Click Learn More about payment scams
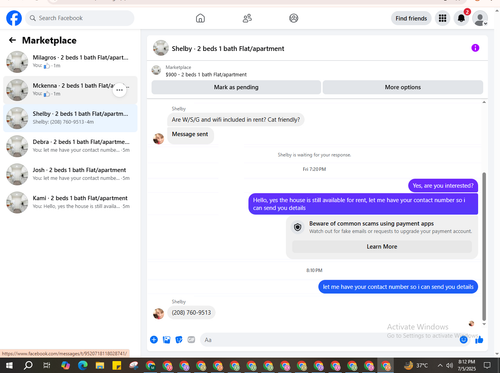This screenshot has height=373, width=500. coord(382,247)
